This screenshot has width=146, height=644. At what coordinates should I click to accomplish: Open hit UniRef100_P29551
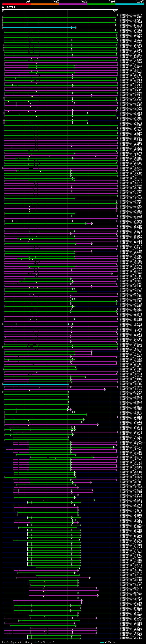click(131, 108)
